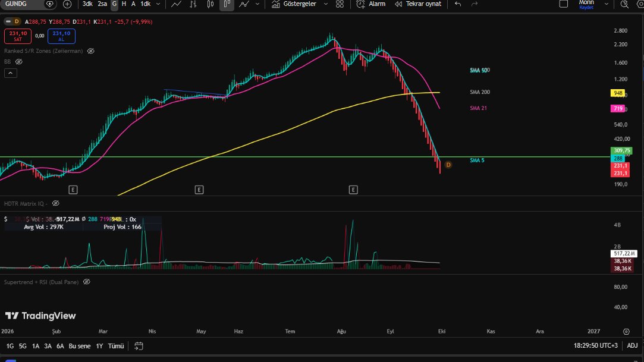This screenshot has height=362, width=644.
Task: Click the E earnings marker near May
Action: pyautogui.click(x=199, y=190)
